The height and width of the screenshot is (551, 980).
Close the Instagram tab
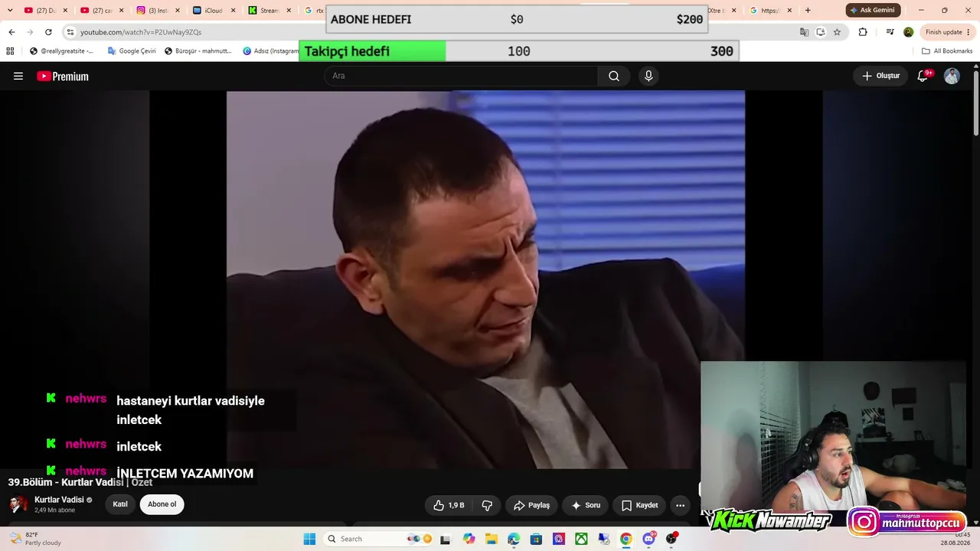(x=177, y=11)
